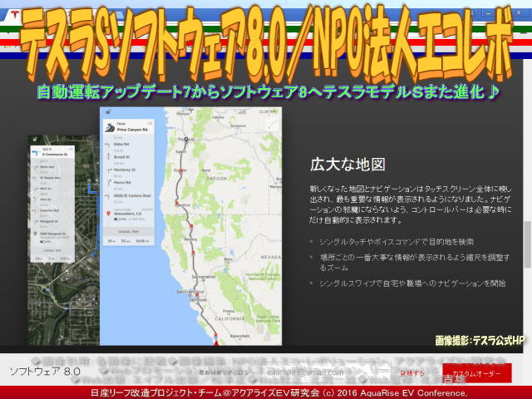The image size is (532, 399).
Task: Click the 登録する link
Action: click(x=412, y=373)
